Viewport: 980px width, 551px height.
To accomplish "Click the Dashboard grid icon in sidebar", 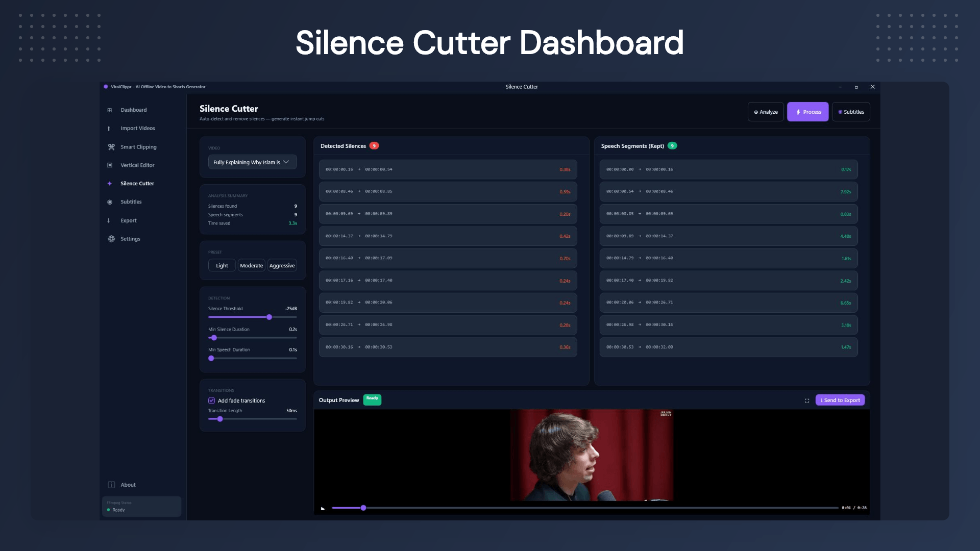I will point(109,110).
